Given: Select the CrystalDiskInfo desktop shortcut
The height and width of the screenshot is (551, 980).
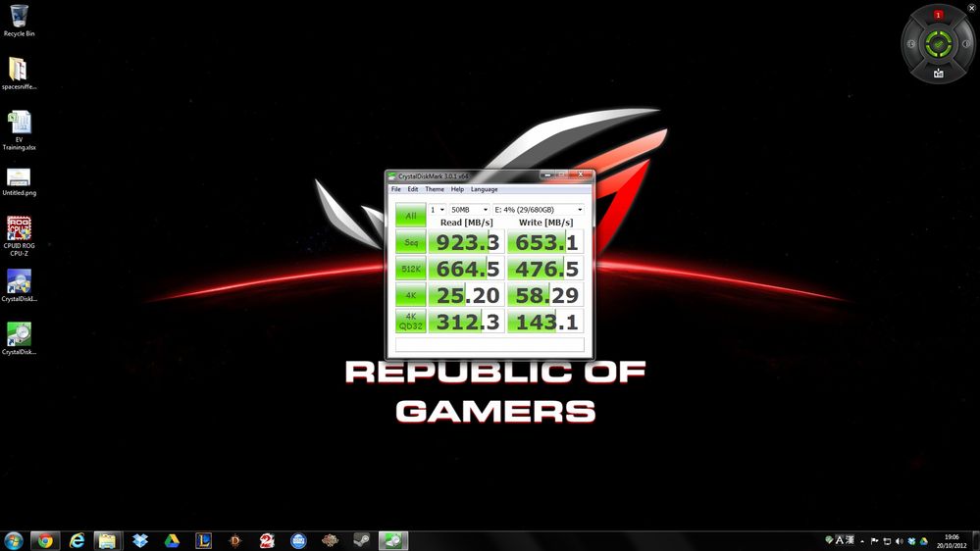Looking at the screenshot, I should [19, 285].
